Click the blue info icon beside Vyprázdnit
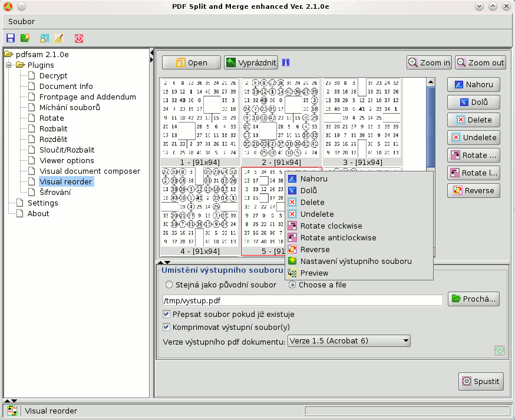The image size is (515, 420). tap(286, 62)
